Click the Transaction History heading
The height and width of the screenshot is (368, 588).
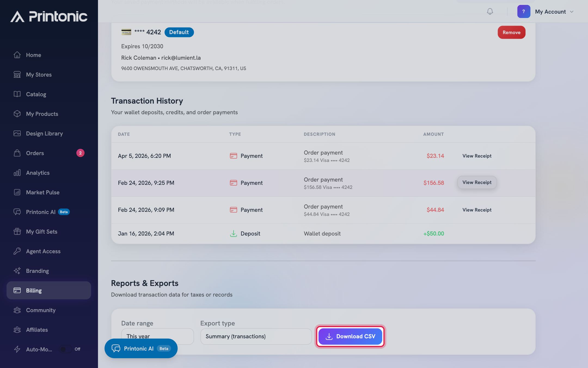click(147, 101)
